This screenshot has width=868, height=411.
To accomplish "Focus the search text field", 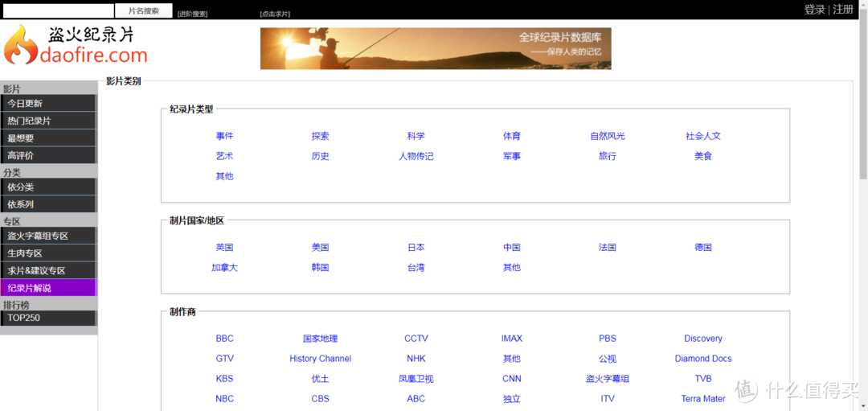I will (58, 10).
